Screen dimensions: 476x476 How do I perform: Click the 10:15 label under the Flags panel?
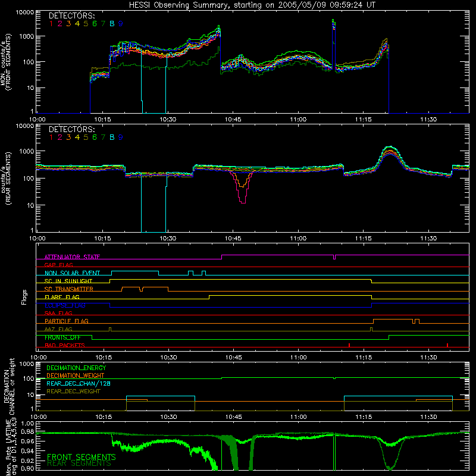coord(104,358)
